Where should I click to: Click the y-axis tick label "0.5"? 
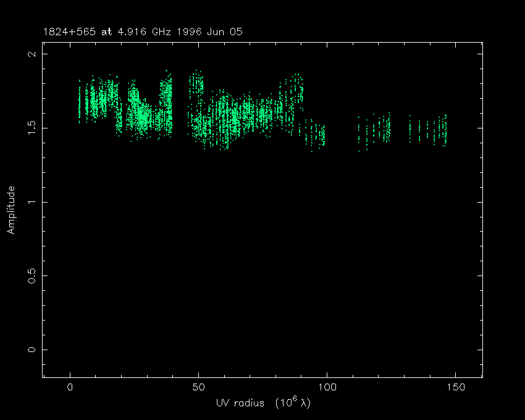point(31,275)
